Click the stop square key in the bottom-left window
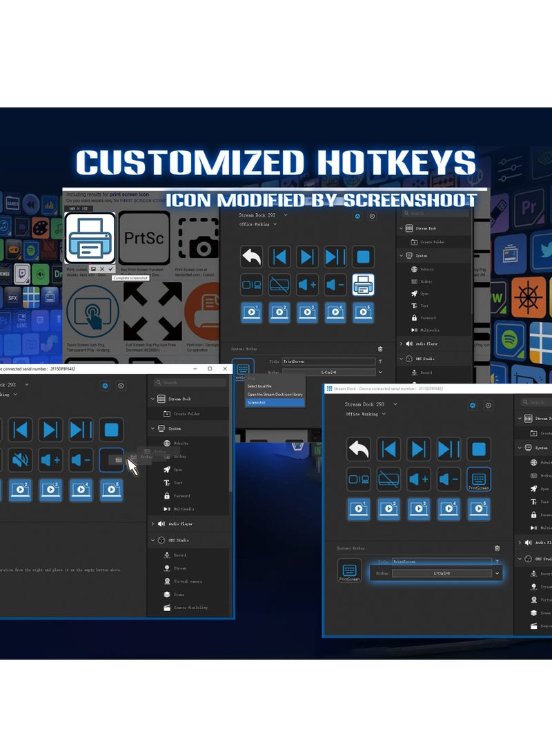Viewport: 552px width, 756px height. [111, 429]
